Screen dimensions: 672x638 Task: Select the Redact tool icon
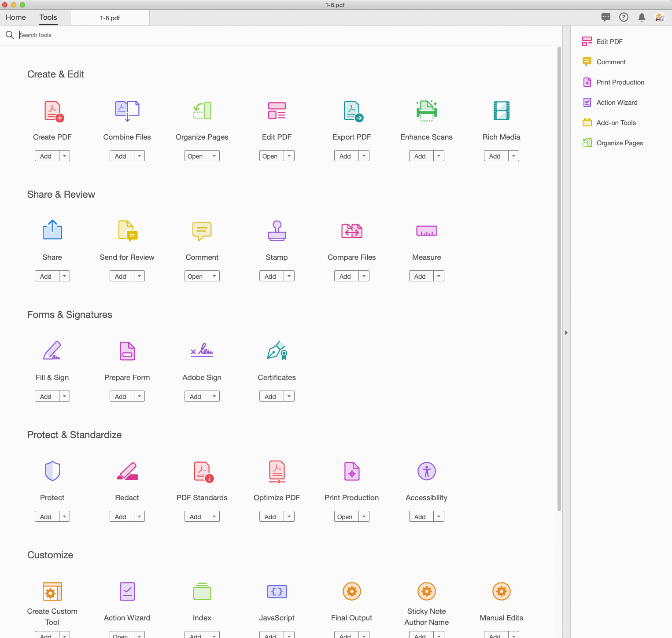(x=127, y=471)
